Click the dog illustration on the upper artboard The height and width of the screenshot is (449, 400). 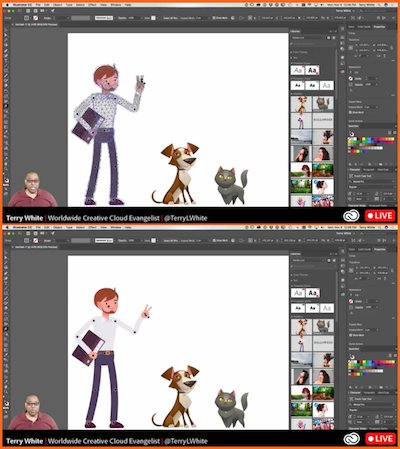(175, 173)
